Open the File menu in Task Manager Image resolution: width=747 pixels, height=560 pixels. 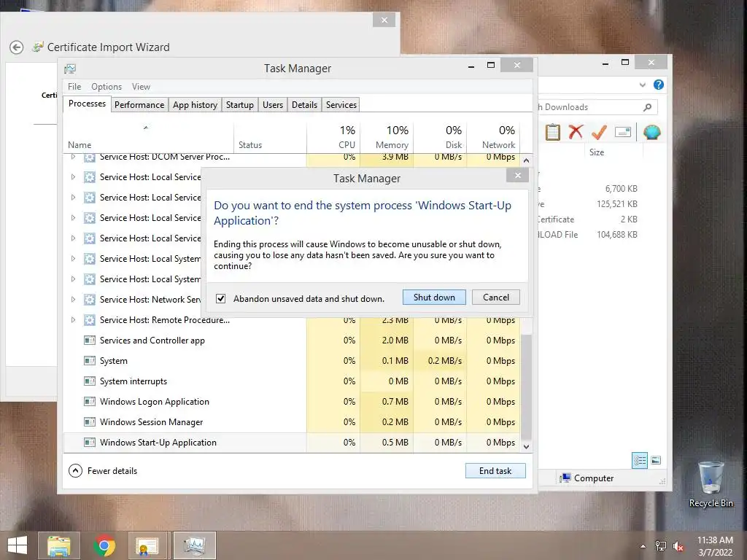tap(74, 87)
